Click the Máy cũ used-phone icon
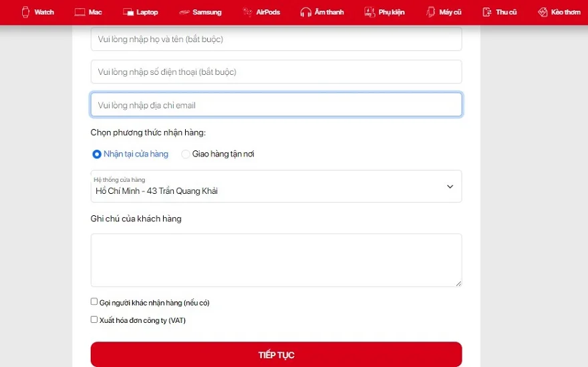 point(430,12)
